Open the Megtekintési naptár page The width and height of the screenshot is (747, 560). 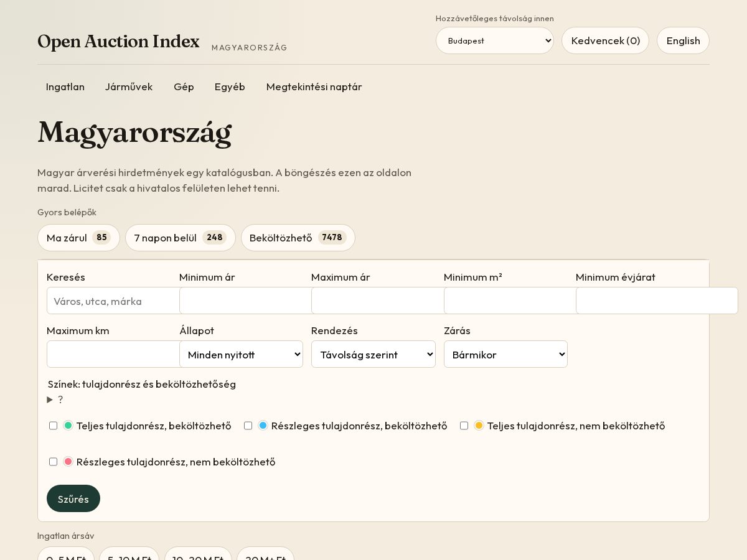[x=314, y=86]
